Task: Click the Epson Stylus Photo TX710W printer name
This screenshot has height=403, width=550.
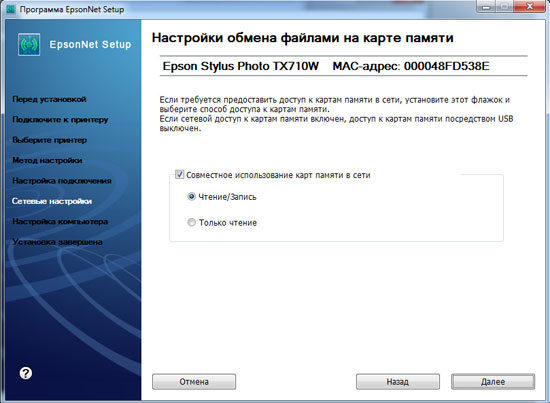Action: pyautogui.click(x=241, y=66)
